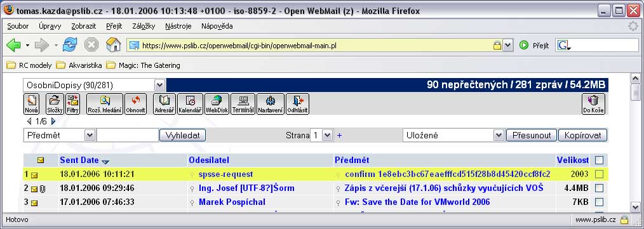This screenshot has height=229, width=644.
Task: Open the OsobniDopisy folder dropdown
Action: pyautogui.click(x=159, y=86)
